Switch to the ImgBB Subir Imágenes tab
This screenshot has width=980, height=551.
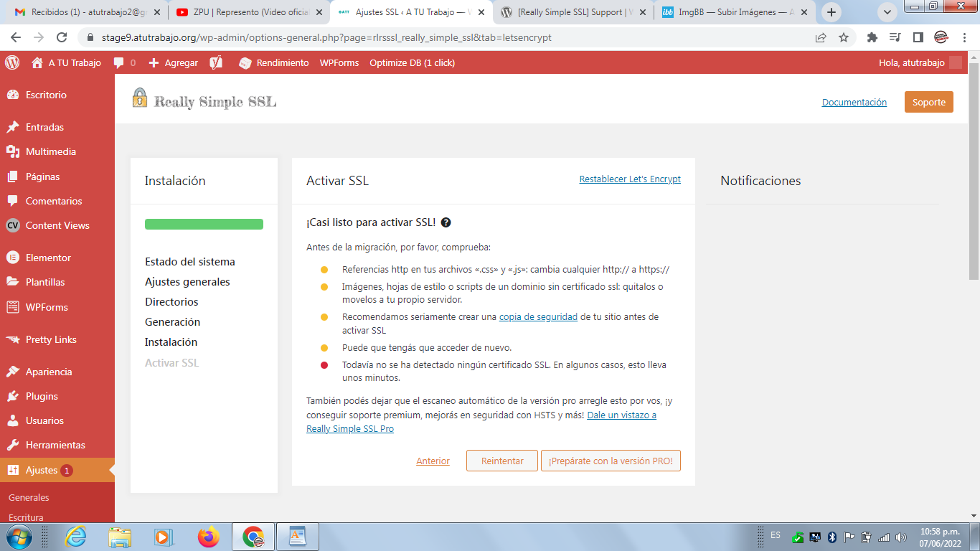click(x=735, y=12)
